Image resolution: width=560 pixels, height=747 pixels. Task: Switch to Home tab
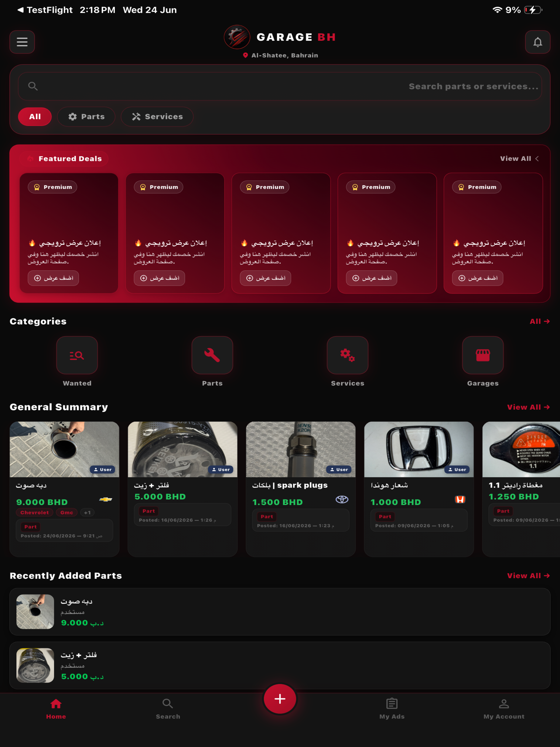(56, 709)
